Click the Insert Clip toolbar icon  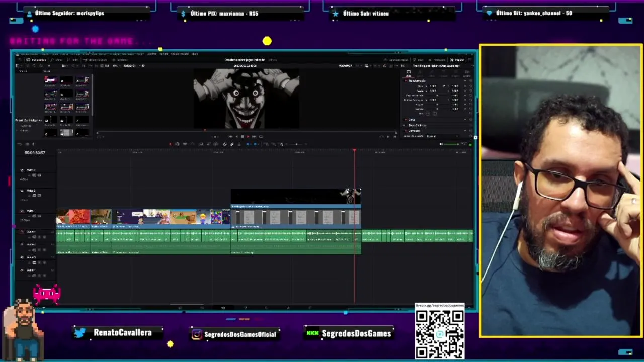[x=201, y=144]
